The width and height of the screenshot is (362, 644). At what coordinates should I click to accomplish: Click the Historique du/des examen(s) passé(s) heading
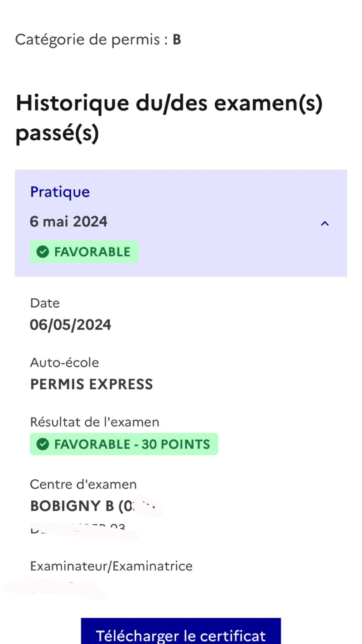(x=169, y=118)
